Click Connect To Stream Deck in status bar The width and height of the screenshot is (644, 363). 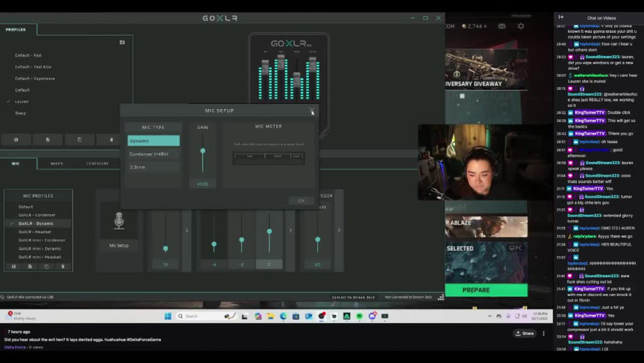pos(353,297)
